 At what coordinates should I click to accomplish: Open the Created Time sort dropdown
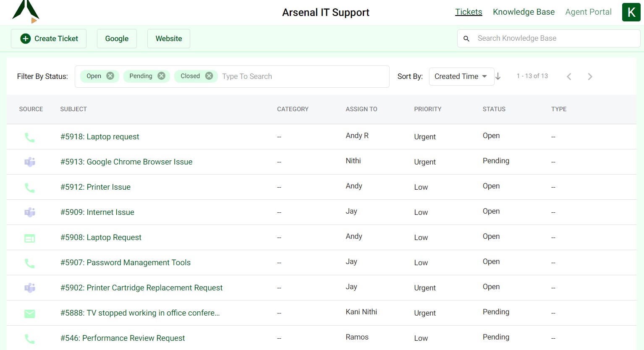coord(461,76)
